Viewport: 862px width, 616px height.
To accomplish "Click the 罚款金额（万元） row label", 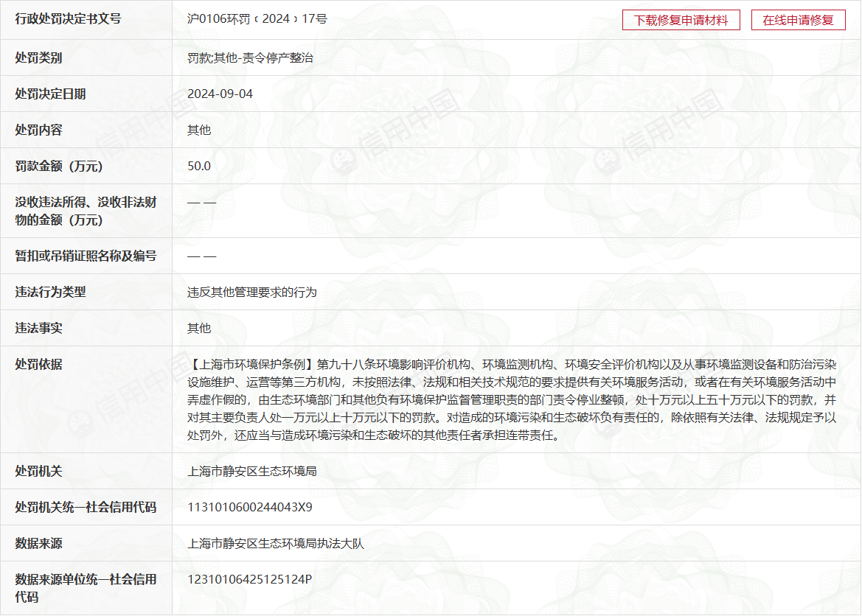I will point(58,167).
